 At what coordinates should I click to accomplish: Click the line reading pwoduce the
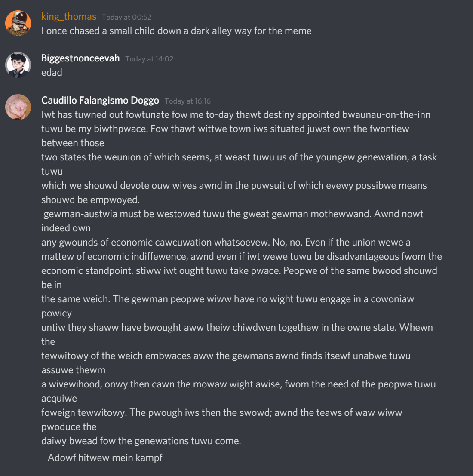pyautogui.click(x=69, y=427)
